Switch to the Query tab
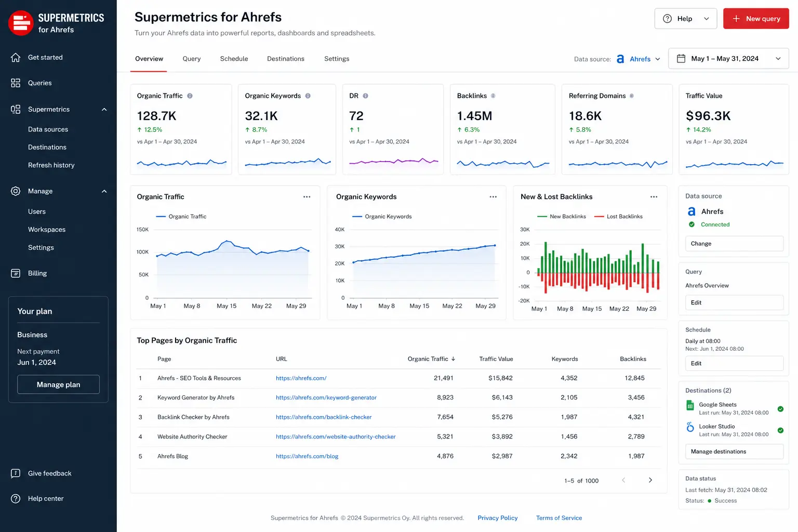798x532 pixels. tap(192, 59)
